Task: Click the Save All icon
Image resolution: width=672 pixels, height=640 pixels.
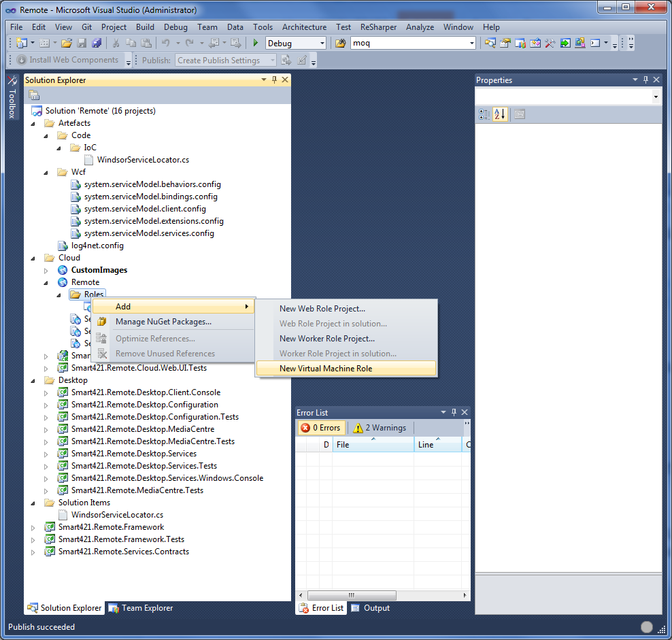Action: click(x=97, y=43)
